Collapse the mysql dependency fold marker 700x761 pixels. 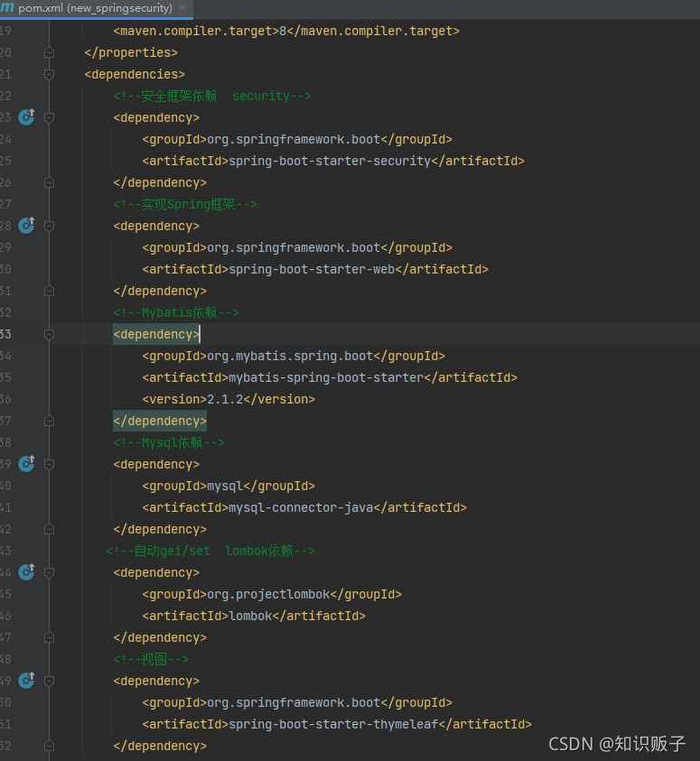[49, 464]
